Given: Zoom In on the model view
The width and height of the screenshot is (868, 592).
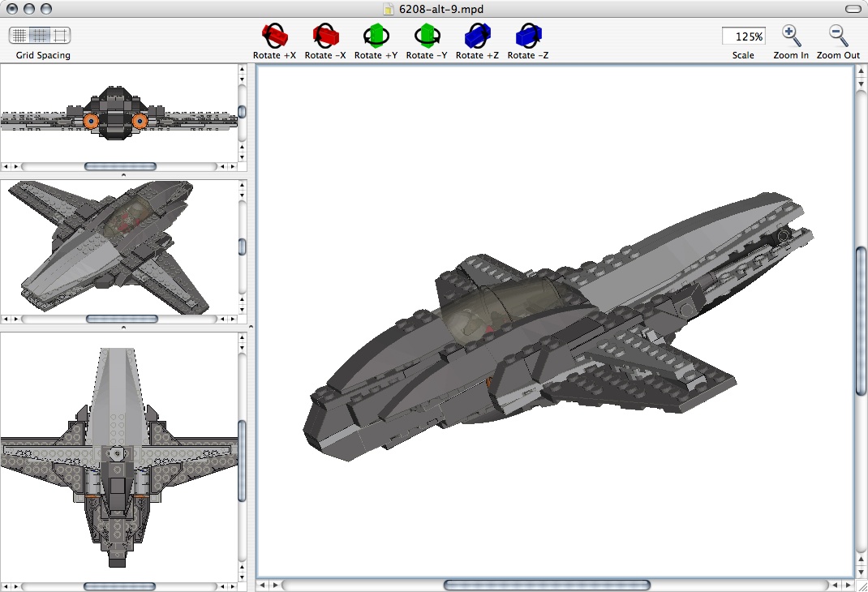Looking at the screenshot, I should [x=790, y=36].
